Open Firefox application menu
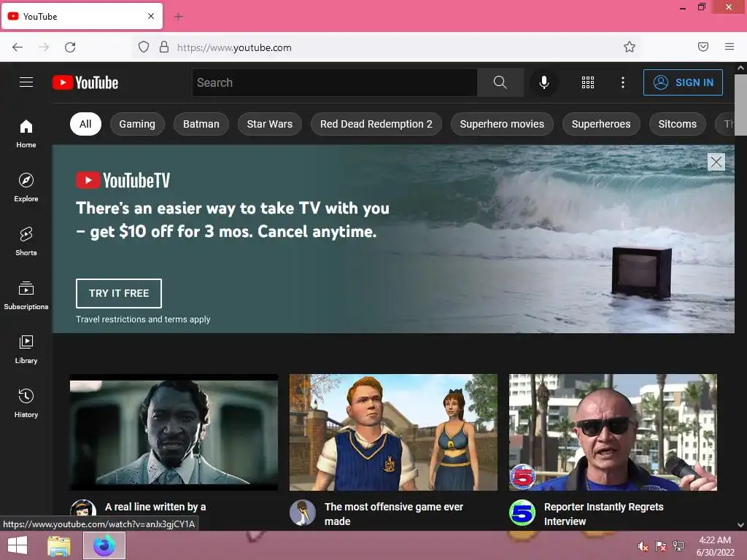The image size is (747, 560). [729, 47]
